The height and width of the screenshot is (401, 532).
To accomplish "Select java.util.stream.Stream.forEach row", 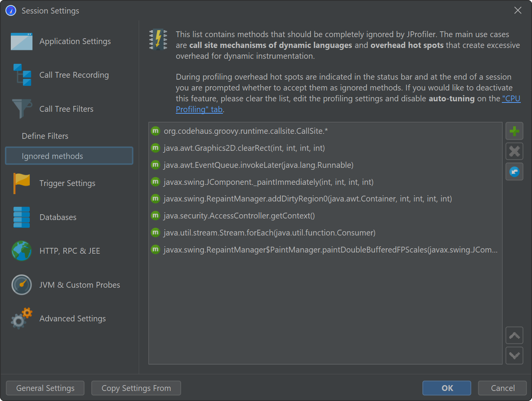I will [x=325, y=232].
